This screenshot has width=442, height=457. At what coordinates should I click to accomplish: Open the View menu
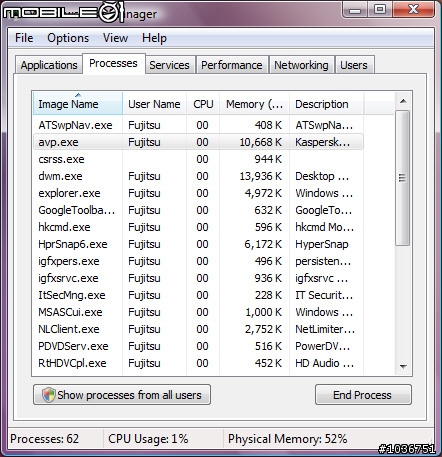115,38
